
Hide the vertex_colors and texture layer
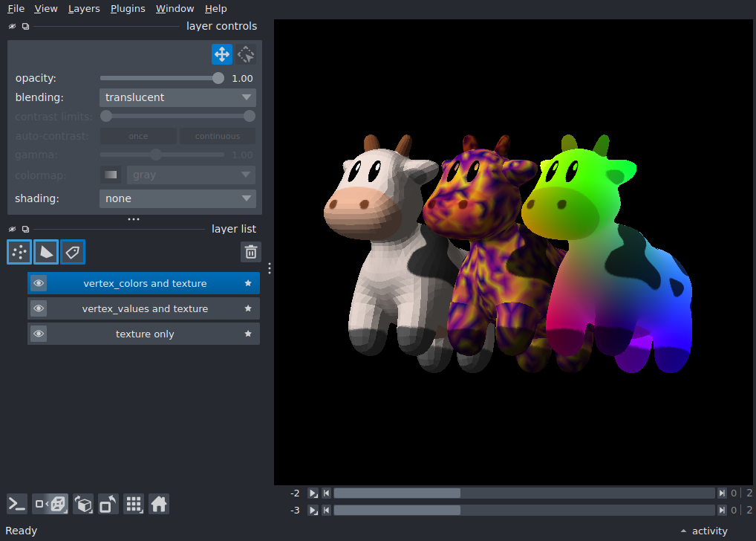point(39,283)
